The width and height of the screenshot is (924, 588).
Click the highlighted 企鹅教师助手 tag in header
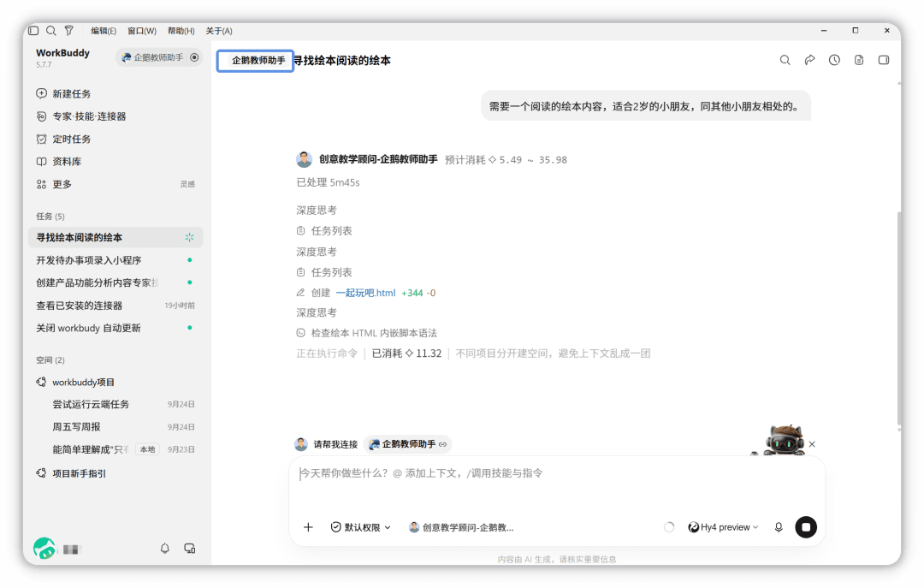255,61
